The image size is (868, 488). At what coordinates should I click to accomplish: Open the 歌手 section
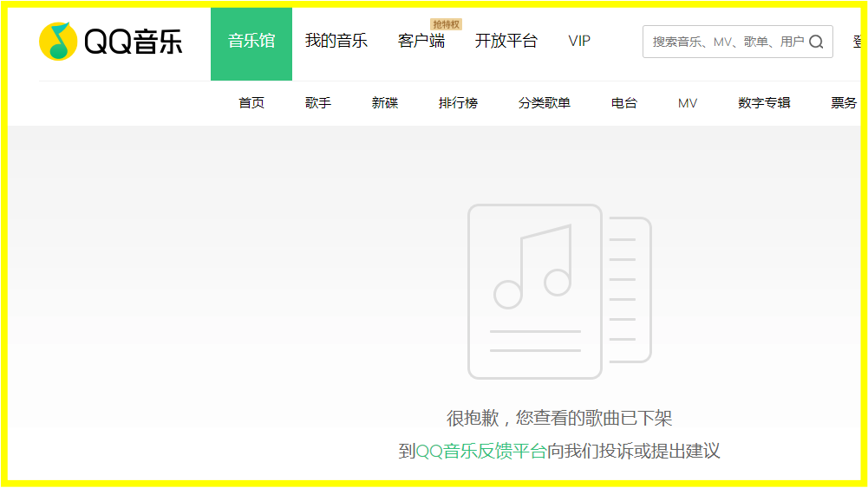(x=318, y=103)
